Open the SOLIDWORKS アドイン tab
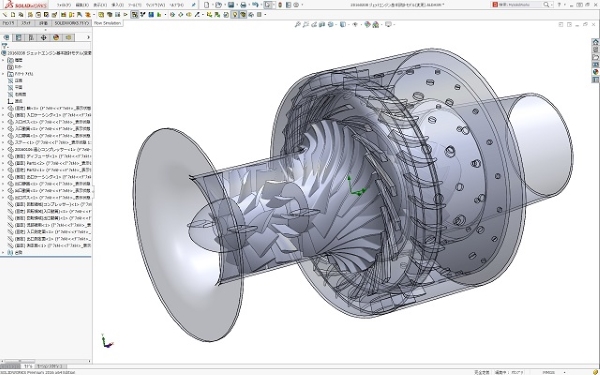 click(x=71, y=23)
